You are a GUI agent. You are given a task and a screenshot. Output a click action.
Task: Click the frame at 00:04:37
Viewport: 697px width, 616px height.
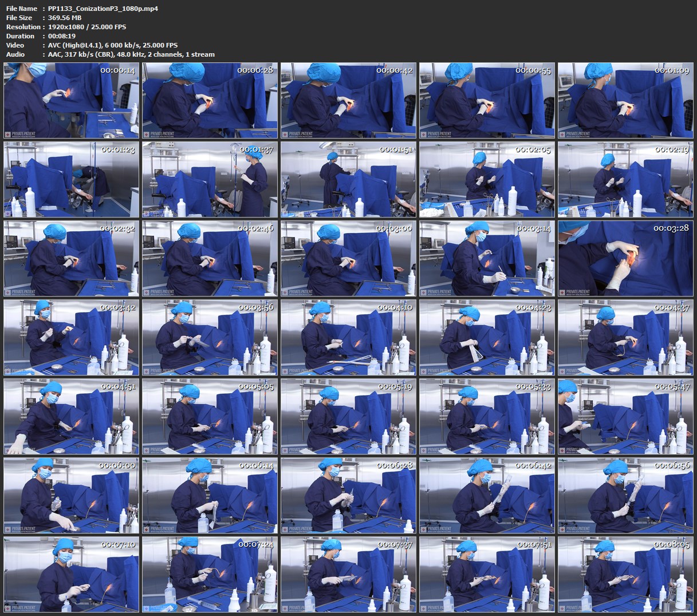625,338
